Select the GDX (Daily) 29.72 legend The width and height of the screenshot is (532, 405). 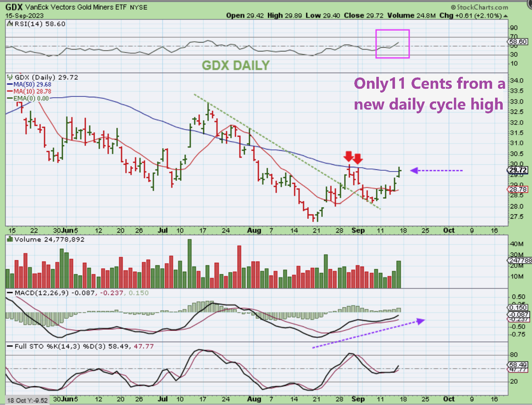47,77
